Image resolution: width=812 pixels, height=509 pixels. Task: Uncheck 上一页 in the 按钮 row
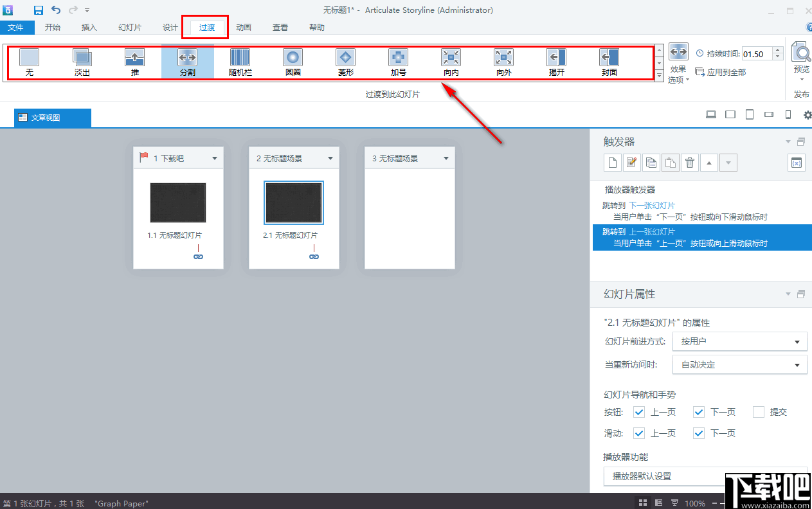coord(638,412)
